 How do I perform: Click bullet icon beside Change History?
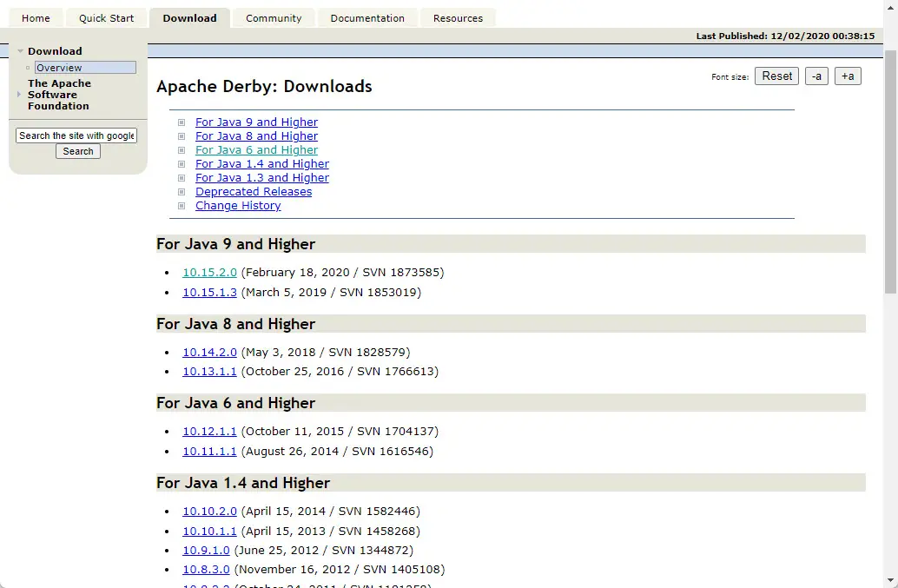[182, 206]
